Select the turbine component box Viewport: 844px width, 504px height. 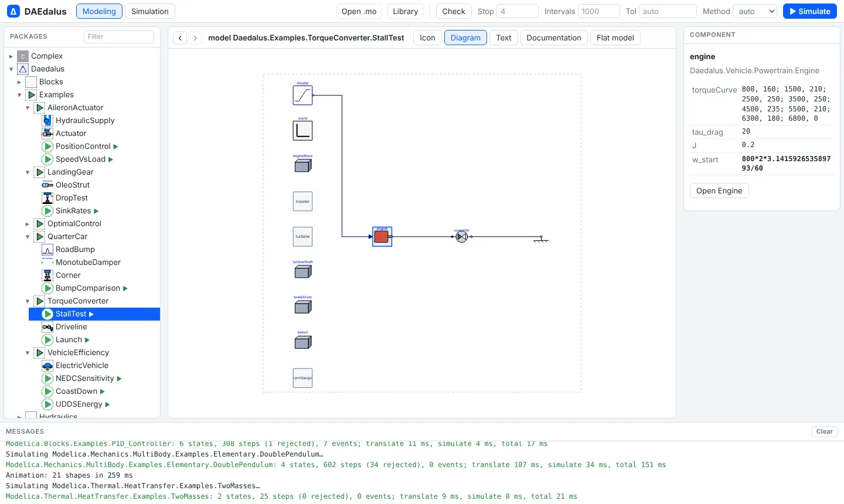click(302, 236)
